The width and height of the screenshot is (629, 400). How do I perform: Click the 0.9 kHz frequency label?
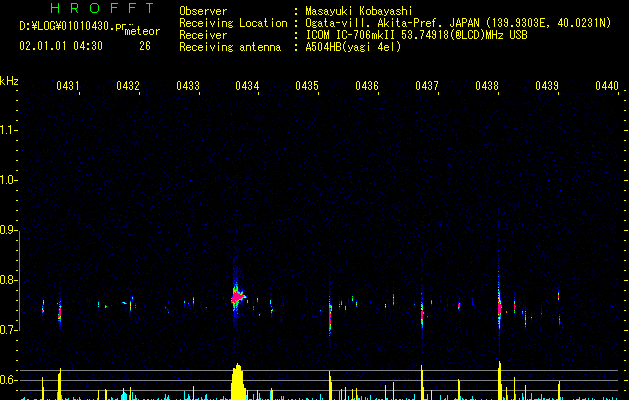click(x=8, y=230)
